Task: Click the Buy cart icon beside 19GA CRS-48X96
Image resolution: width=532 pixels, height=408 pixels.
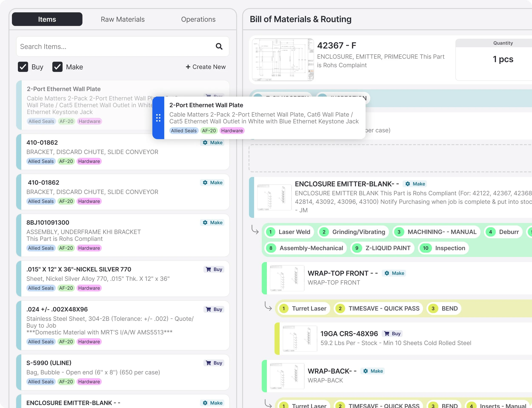Action: click(387, 334)
